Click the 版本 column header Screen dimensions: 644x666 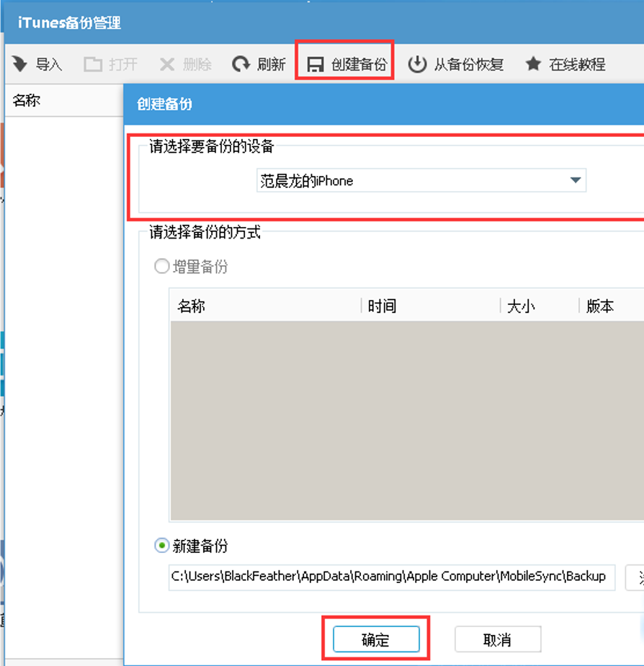(x=600, y=306)
